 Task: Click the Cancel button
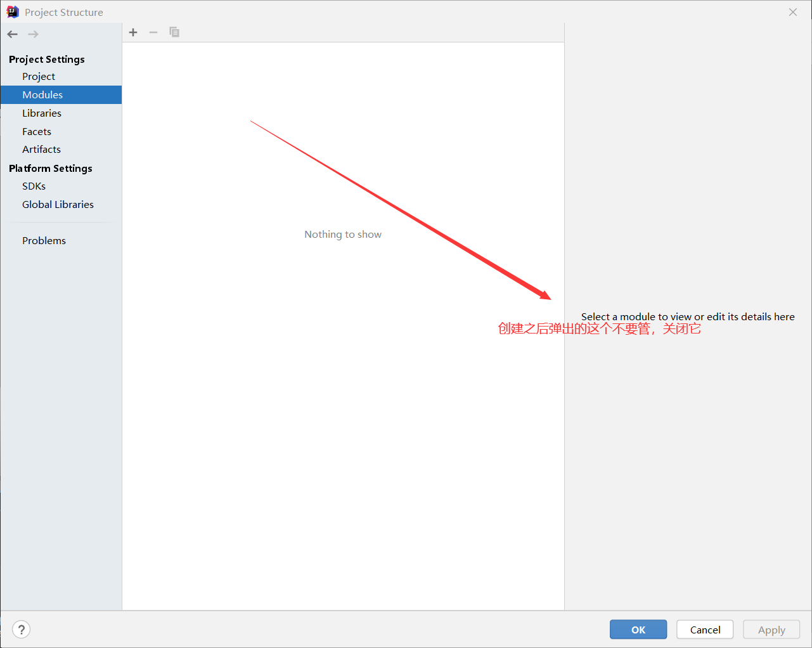[x=705, y=630]
